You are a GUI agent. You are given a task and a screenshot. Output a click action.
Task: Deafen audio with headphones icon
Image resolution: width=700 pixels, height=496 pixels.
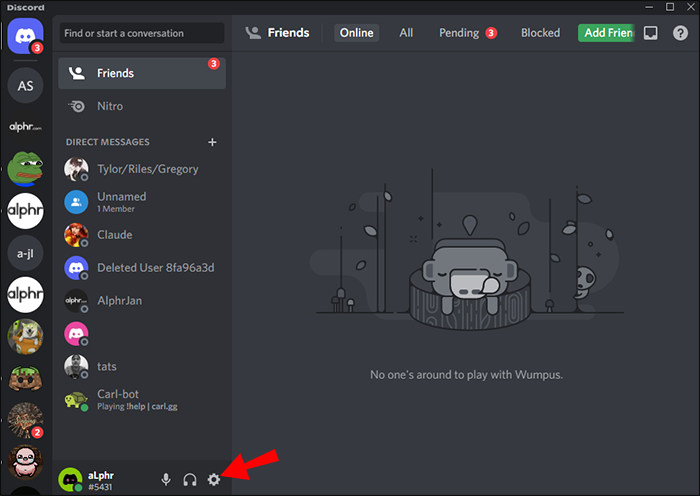(190, 479)
